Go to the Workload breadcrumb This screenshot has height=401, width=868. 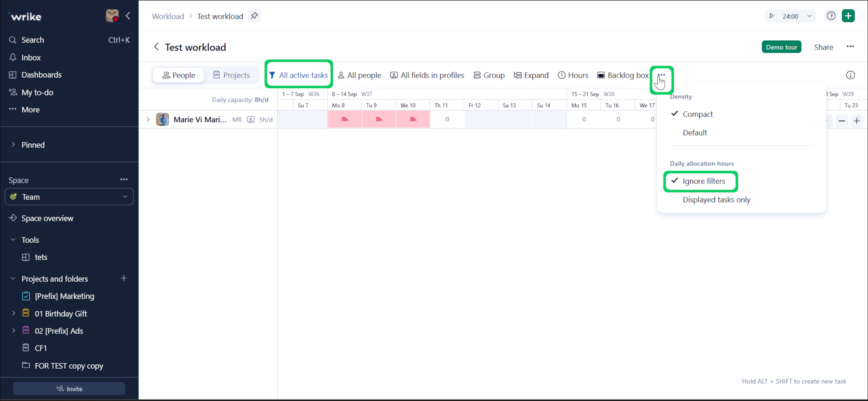pyautogui.click(x=168, y=16)
